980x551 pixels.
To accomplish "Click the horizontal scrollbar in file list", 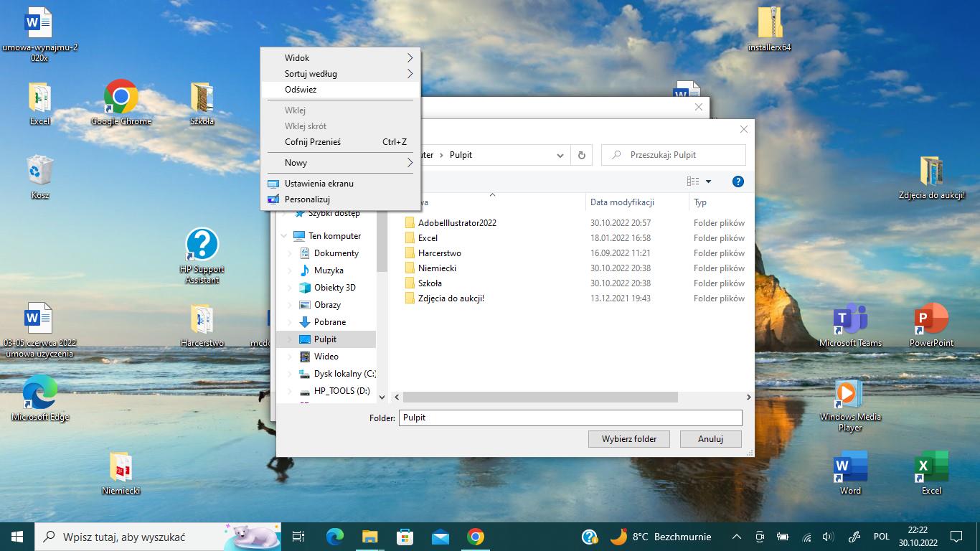I will tap(540, 397).
